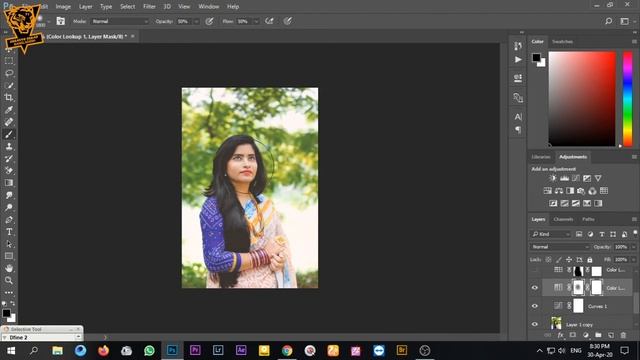
Task: Add a Photo Filter adjustment
Action: 581,191
